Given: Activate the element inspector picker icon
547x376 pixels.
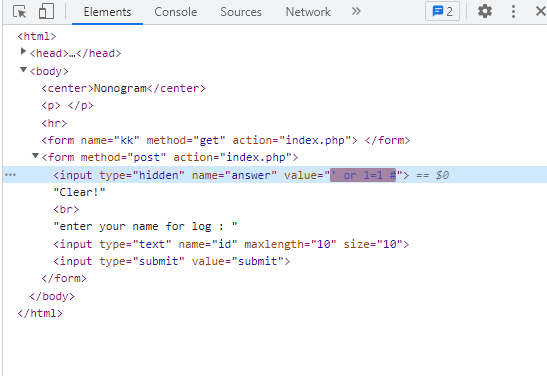Looking at the screenshot, I should pyautogui.click(x=20, y=12).
